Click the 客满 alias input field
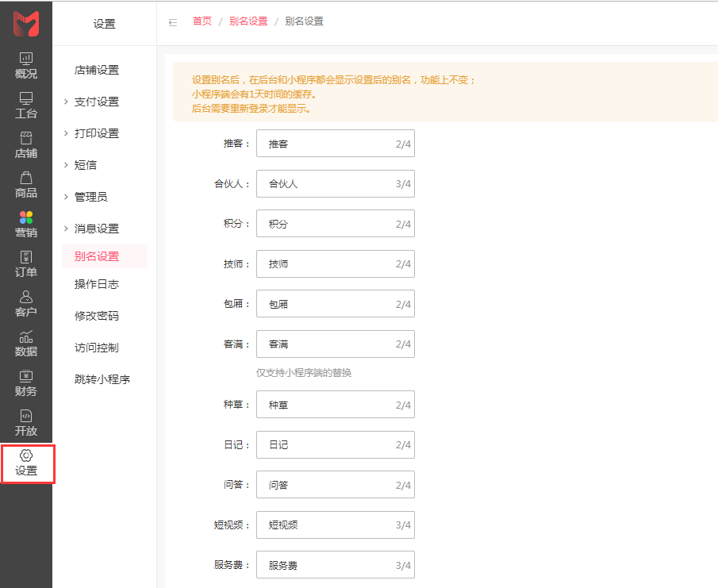Viewport: 718px width, 588px height. click(335, 344)
